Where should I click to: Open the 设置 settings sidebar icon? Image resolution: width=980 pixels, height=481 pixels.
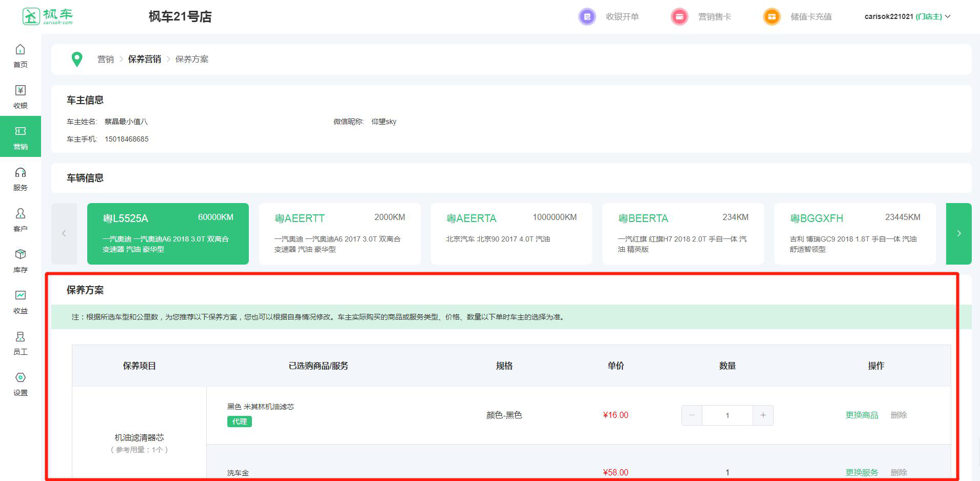tap(21, 377)
